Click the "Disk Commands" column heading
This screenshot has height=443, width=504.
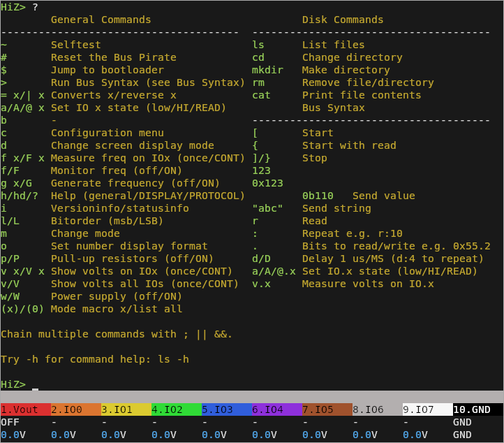pyautogui.click(x=343, y=20)
